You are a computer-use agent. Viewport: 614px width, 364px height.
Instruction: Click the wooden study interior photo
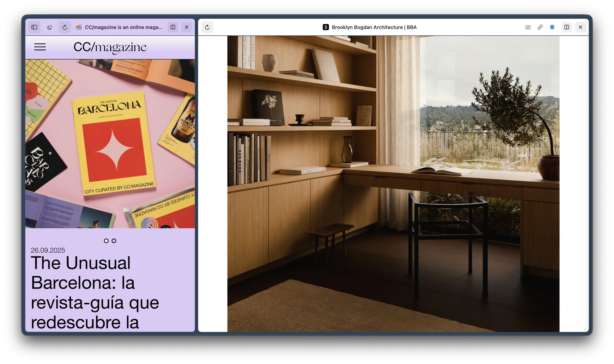393,183
